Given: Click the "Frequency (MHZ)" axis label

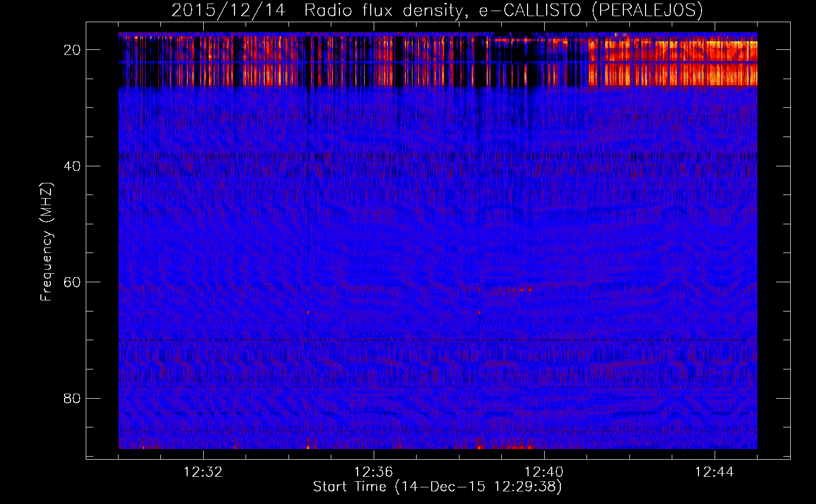Looking at the screenshot, I should [x=46, y=242].
